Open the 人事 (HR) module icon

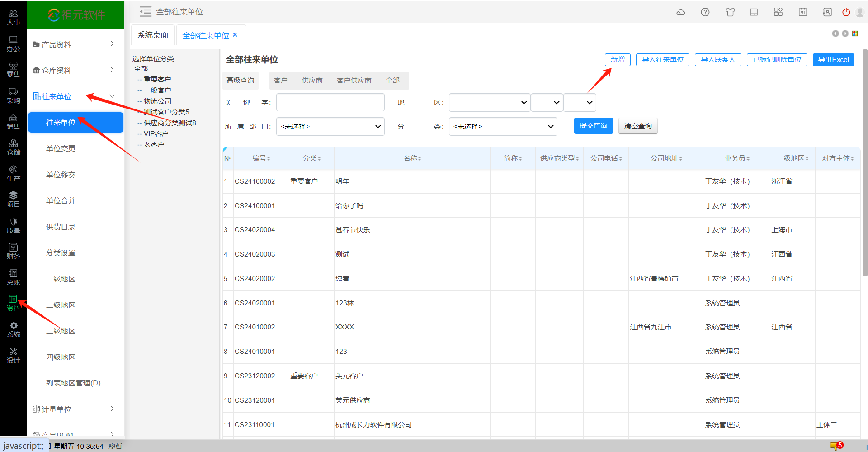pyautogui.click(x=14, y=18)
